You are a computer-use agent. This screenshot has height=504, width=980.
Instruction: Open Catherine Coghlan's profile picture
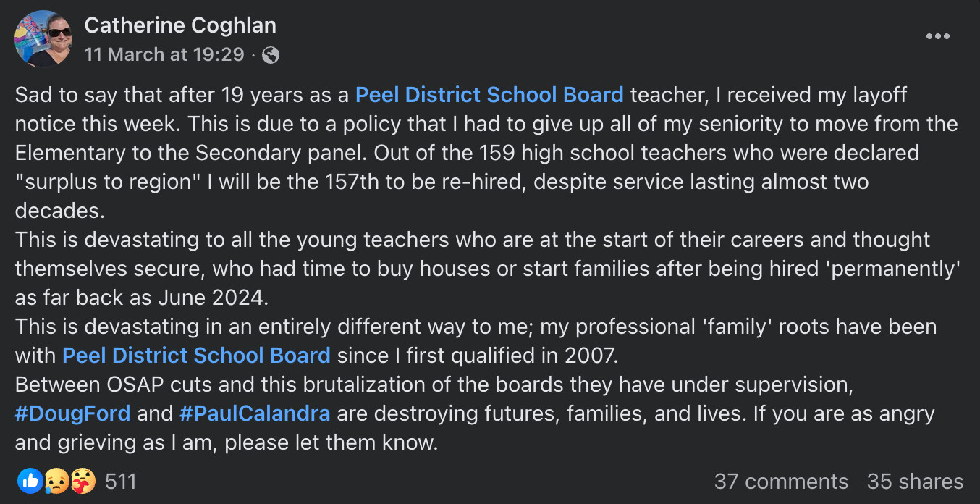point(43,38)
